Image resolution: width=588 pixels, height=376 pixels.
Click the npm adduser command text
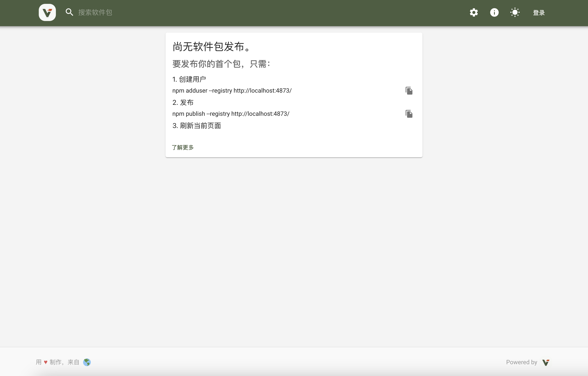232,91
